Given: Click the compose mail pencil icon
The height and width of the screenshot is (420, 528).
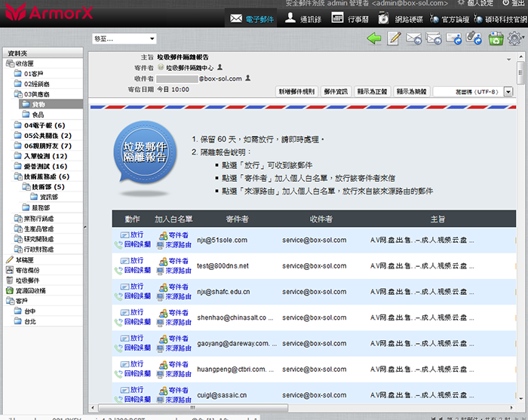Looking at the screenshot, I should point(394,38).
